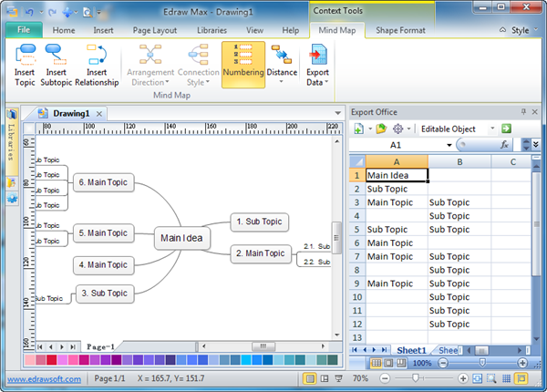This screenshot has height=392, width=547.
Task: Visit the www.edrawsoft.com link
Action: 45,378
